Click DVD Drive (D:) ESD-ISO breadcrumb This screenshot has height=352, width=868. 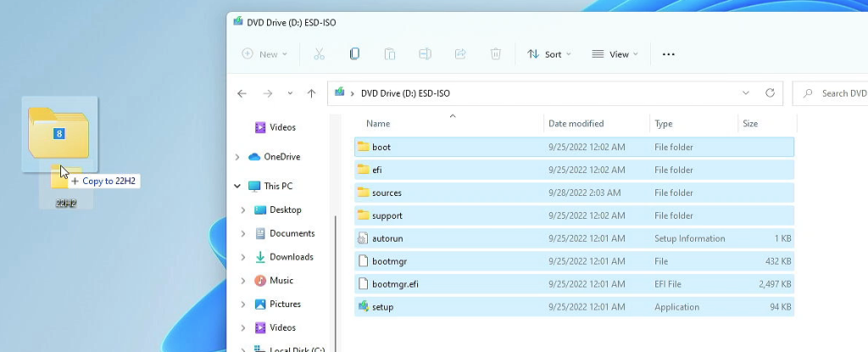[405, 93]
